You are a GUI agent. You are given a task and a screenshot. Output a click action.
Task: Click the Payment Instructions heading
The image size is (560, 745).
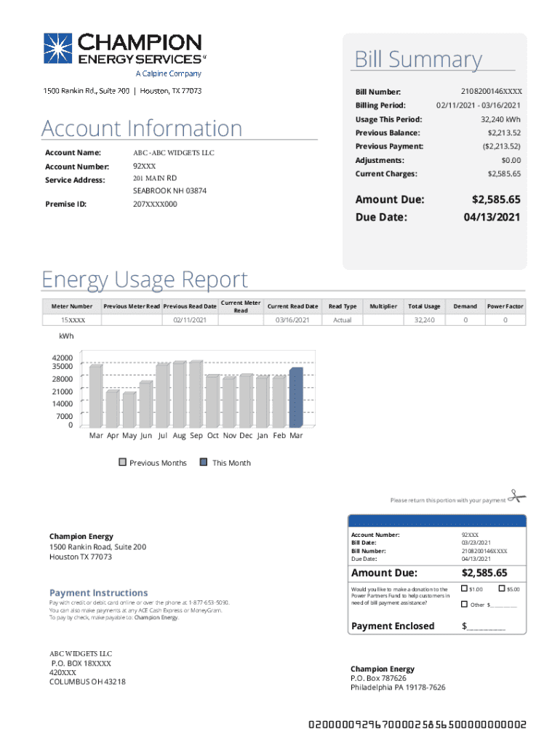(98, 592)
